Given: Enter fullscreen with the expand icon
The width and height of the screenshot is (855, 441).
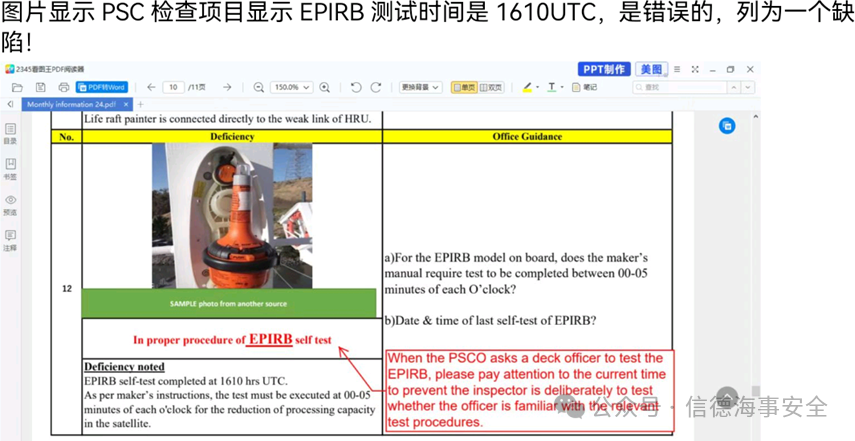Looking at the screenshot, I should coord(695,69).
